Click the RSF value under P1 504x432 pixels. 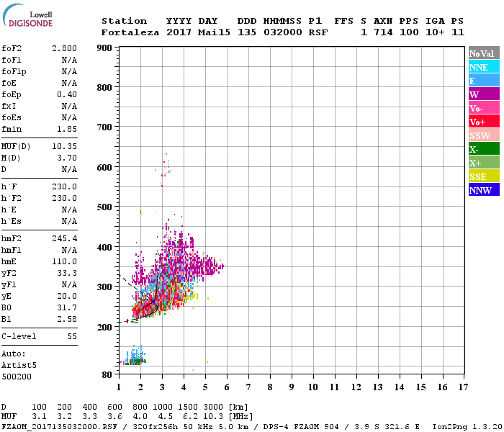click(x=318, y=32)
